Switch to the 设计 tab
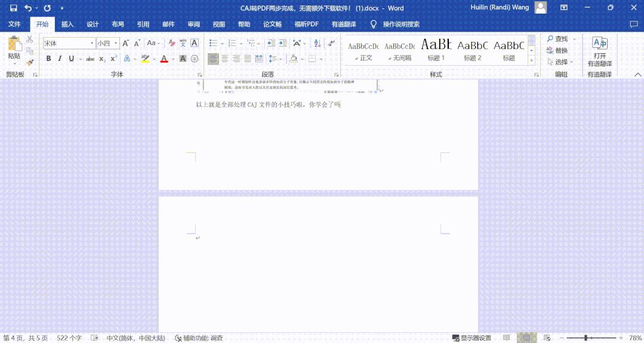 pyautogui.click(x=93, y=24)
